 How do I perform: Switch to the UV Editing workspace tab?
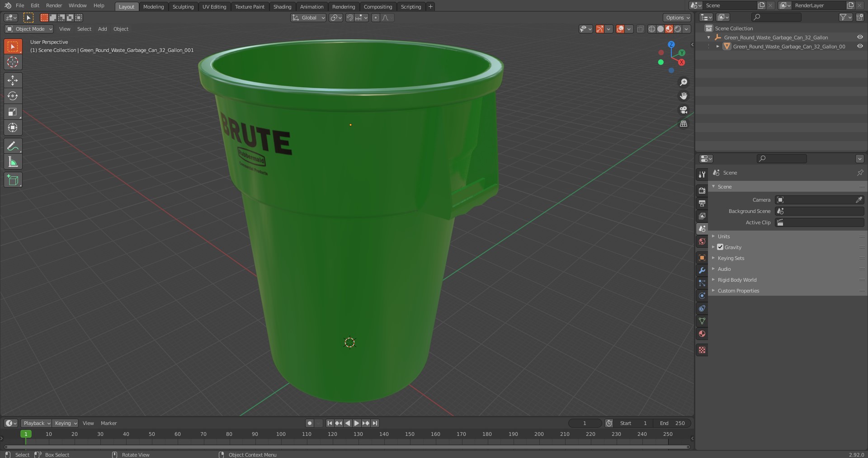click(214, 6)
